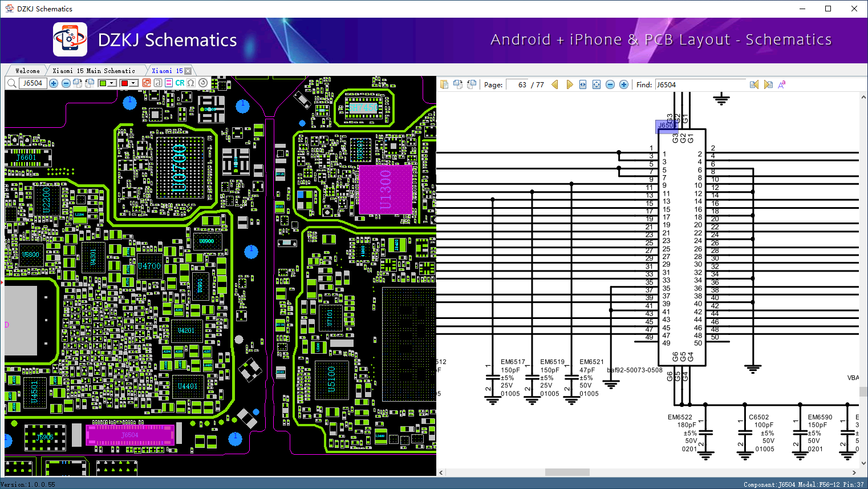Image resolution: width=868 pixels, height=489 pixels.
Task: Zoom in on the PCB layout view
Action: point(54,83)
